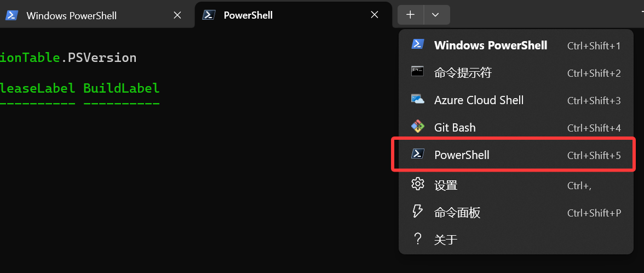Image resolution: width=644 pixels, height=273 pixels.
Task: Open a new tab with plus button
Action: (410, 15)
